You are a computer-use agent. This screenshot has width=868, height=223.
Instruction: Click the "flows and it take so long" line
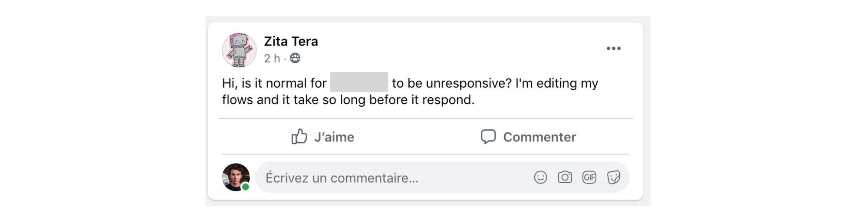pos(294,100)
